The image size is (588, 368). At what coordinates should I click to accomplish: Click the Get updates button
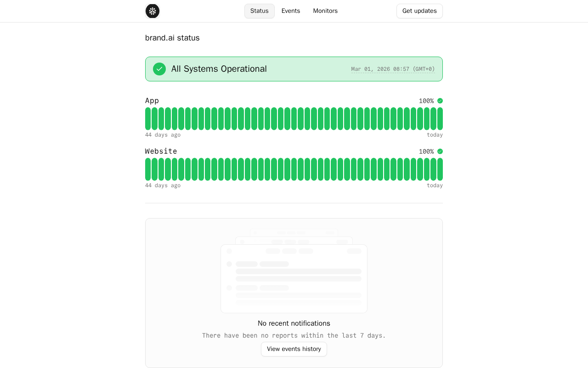[419, 11]
